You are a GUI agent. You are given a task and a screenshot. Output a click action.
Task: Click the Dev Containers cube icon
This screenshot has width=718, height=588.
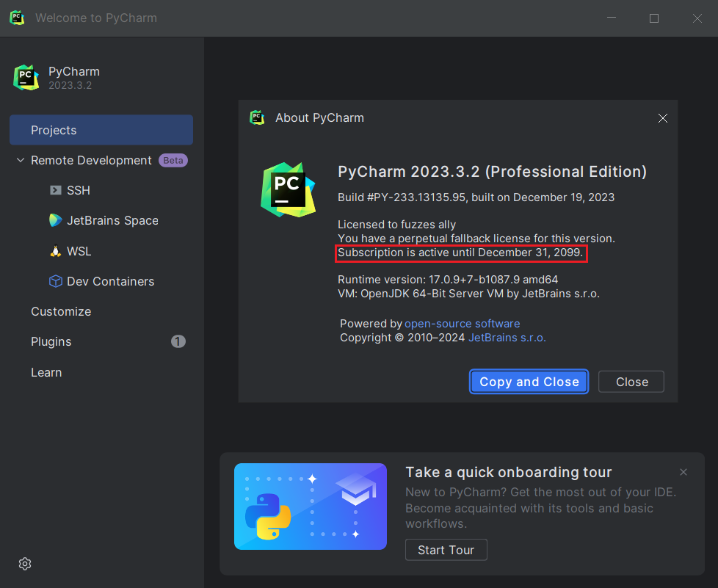pyautogui.click(x=55, y=281)
